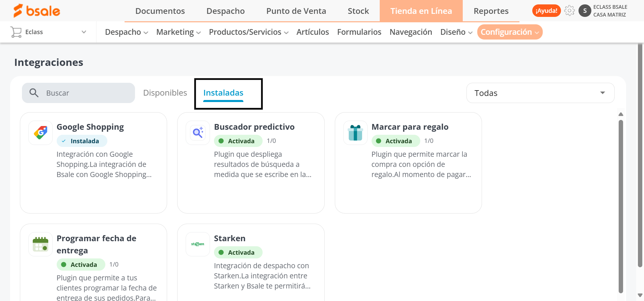The height and width of the screenshot is (301, 644).
Task: Open the Buscador predictivo card title
Action: pos(254,127)
